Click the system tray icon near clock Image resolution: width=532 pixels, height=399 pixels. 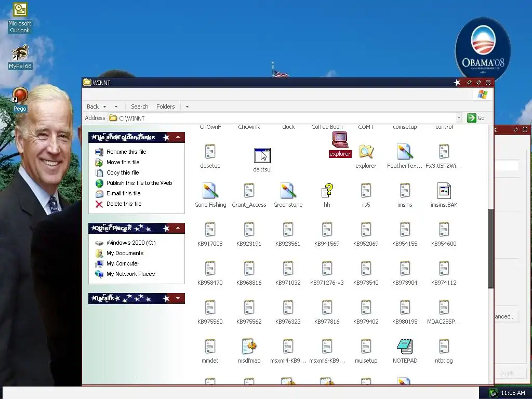click(x=493, y=393)
